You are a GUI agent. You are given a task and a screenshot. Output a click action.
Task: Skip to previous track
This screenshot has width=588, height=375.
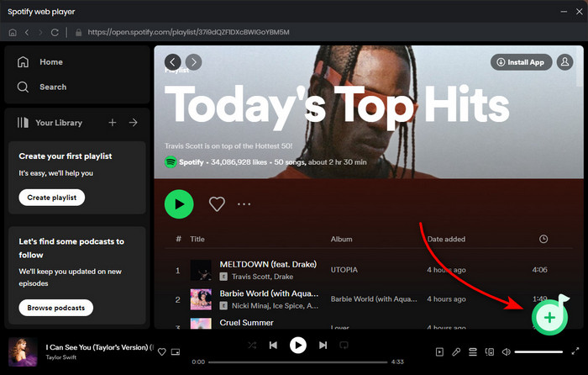(273, 345)
